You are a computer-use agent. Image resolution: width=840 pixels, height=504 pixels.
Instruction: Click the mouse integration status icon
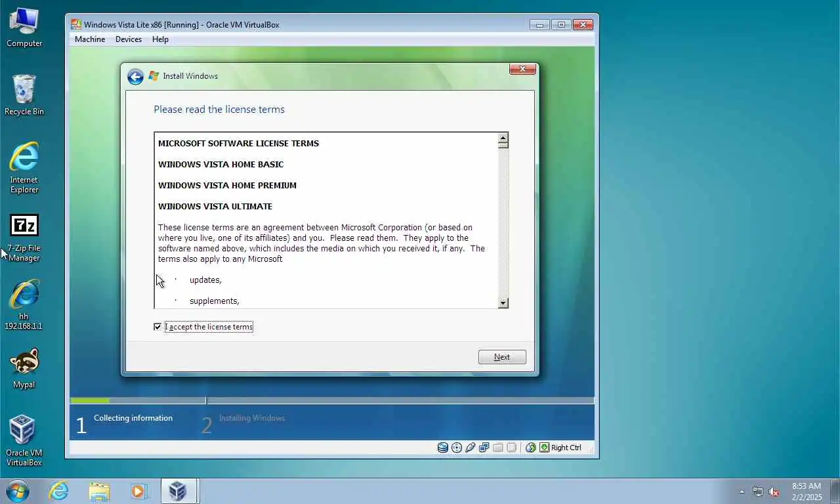(x=531, y=448)
